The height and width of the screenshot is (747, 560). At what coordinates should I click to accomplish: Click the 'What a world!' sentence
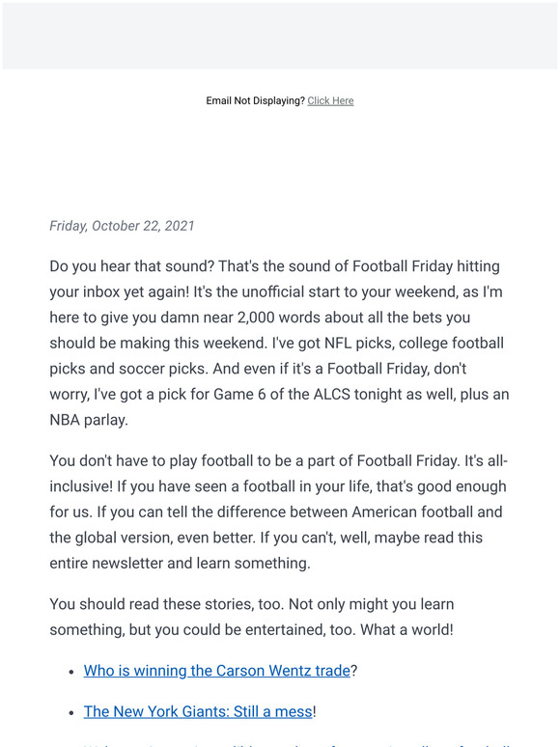pyautogui.click(x=406, y=629)
